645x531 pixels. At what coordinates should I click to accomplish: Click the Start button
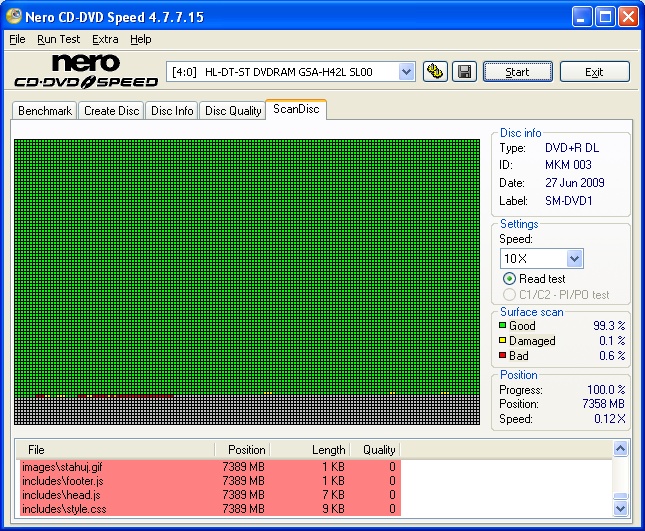[517, 72]
